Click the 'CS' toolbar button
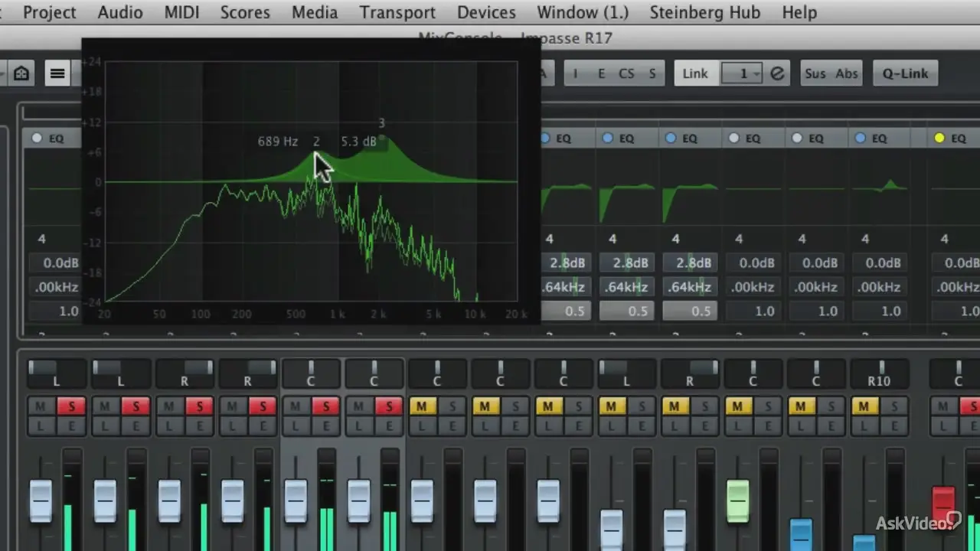Screen dimensions: 980x551 point(626,73)
